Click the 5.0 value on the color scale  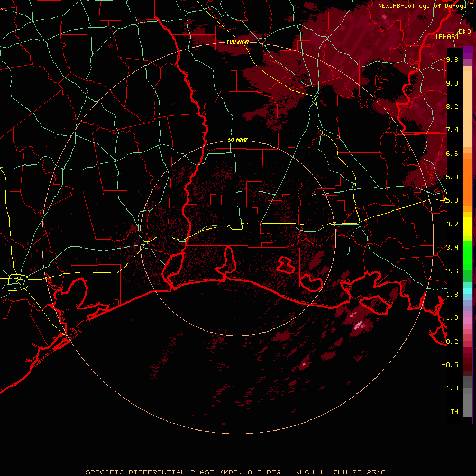point(452,200)
